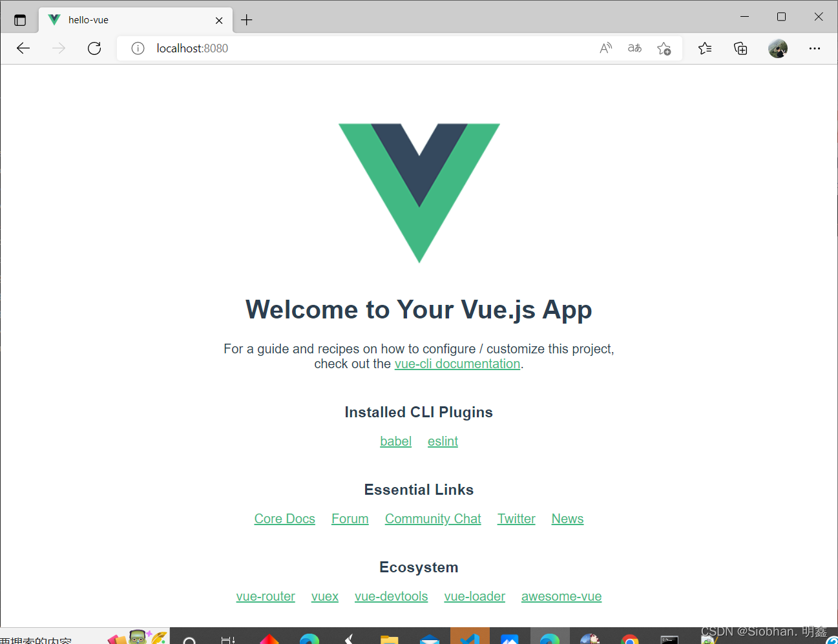This screenshot has height=644, width=838.
Task: Open the tab actions menu
Action: 20,20
